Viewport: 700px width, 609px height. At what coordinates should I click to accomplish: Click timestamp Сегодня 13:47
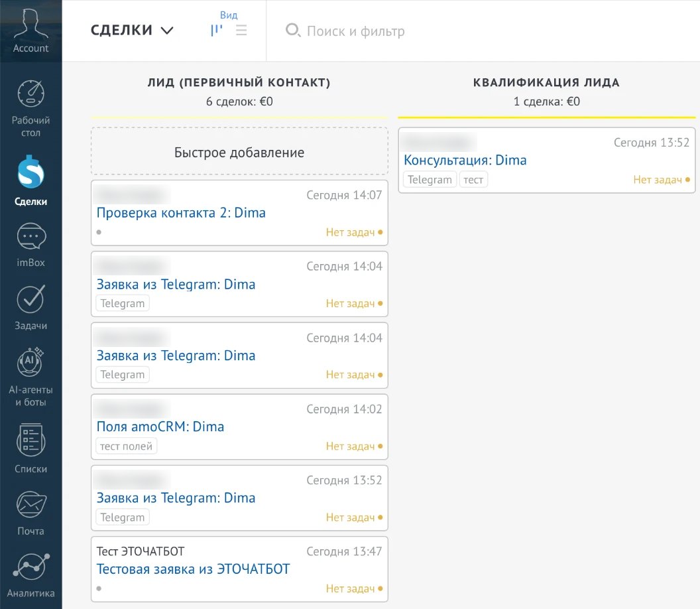pos(344,551)
